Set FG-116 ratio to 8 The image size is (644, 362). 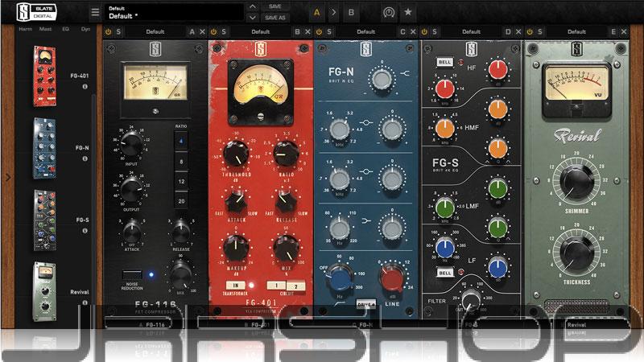pyautogui.click(x=181, y=162)
